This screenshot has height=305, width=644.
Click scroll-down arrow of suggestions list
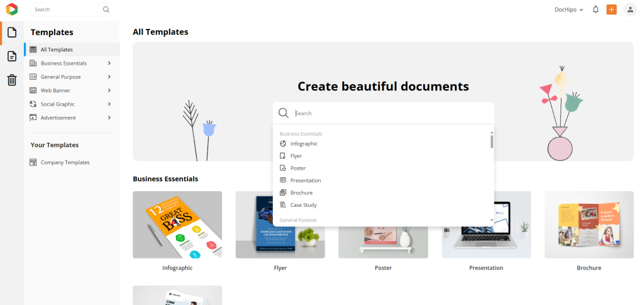point(492,221)
